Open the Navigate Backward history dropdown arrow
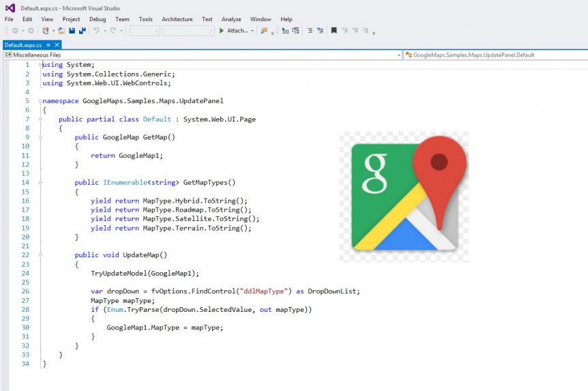The height and width of the screenshot is (391, 588). point(23,31)
